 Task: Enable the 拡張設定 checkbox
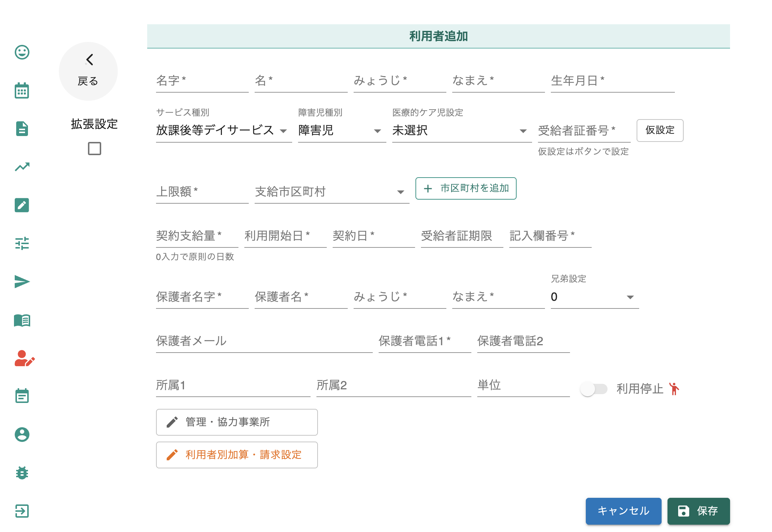(95, 149)
